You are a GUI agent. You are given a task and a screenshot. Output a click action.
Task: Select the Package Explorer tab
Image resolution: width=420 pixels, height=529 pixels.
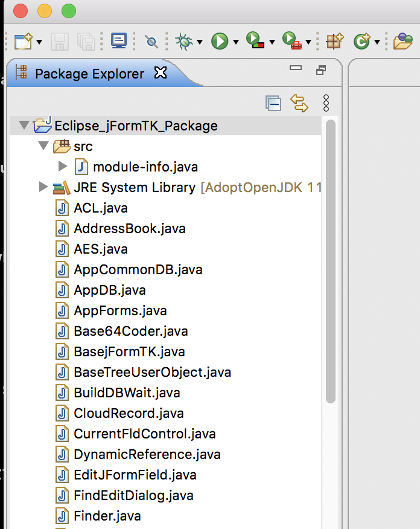(89, 74)
